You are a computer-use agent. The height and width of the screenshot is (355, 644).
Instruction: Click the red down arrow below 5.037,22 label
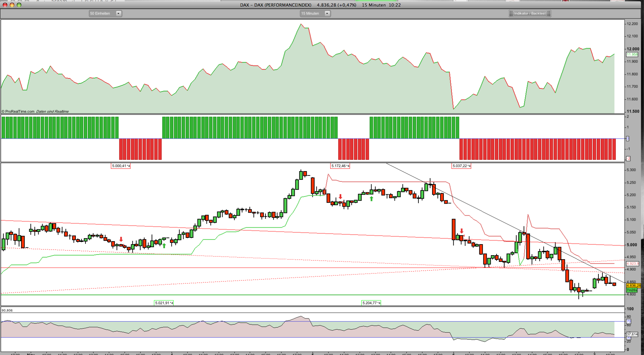tap(462, 231)
